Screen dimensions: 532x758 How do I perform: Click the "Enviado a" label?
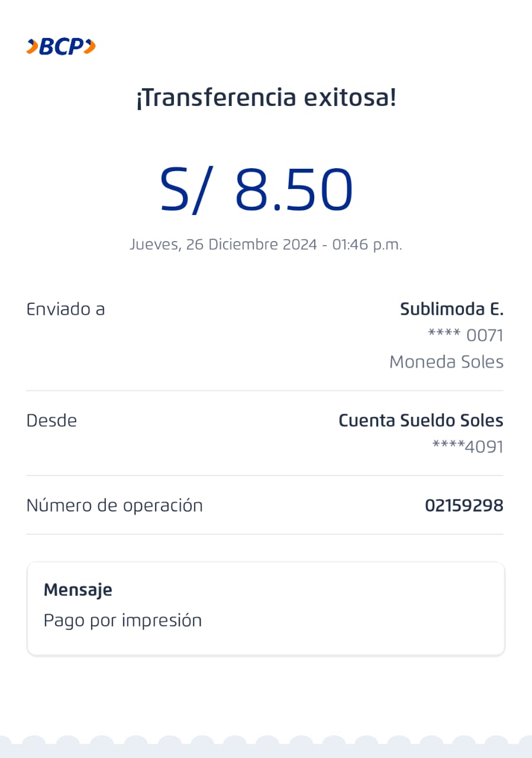[x=66, y=309]
